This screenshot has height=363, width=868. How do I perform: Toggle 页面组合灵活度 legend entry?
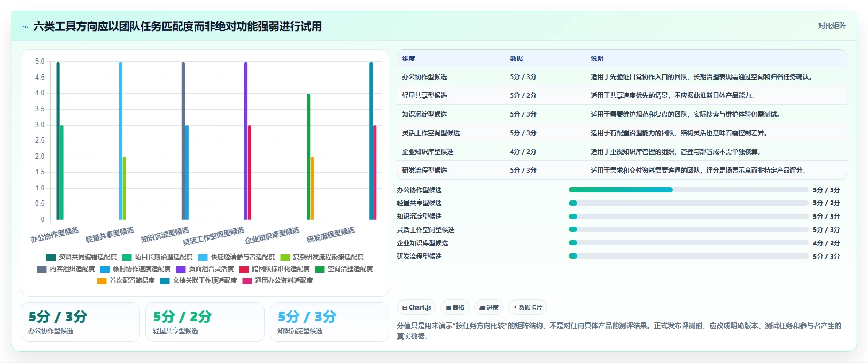(205, 269)
